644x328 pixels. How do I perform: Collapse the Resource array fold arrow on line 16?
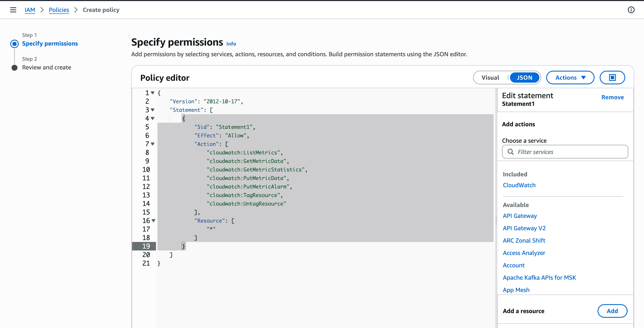153,220
